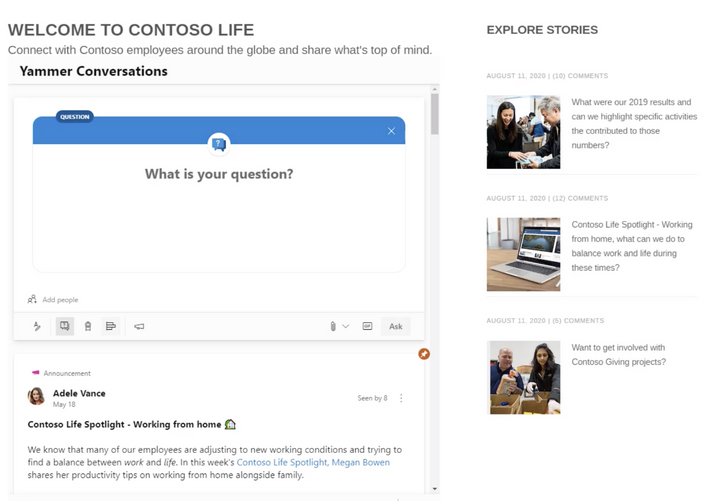716x501 pixels.
Task: Click the (5) Comments date line
Action: pyautogui.click(x=545, y=321)
